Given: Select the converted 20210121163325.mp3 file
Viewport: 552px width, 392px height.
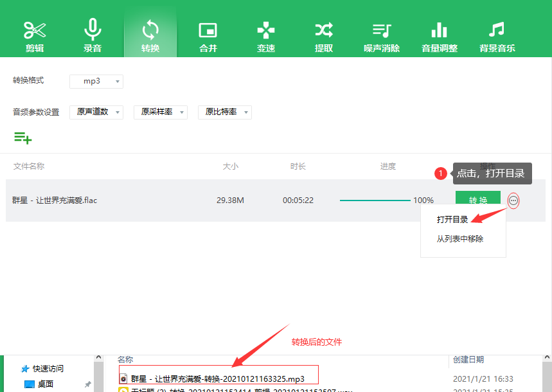Looking at the screenshot, I should point(218,379).
